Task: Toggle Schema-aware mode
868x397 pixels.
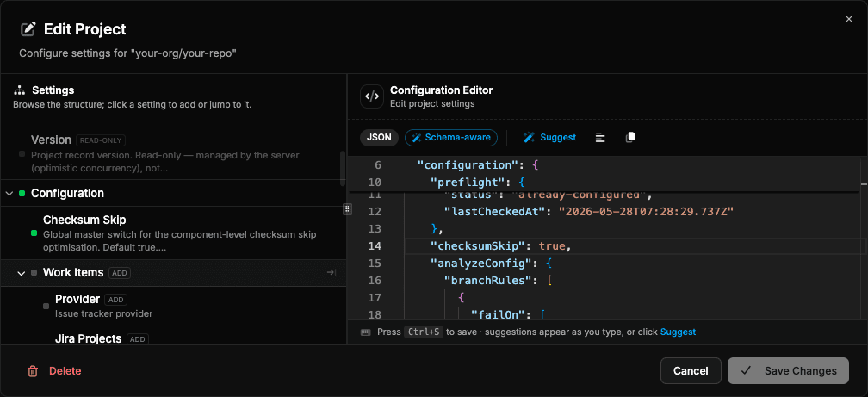Action: coord(451,137)
